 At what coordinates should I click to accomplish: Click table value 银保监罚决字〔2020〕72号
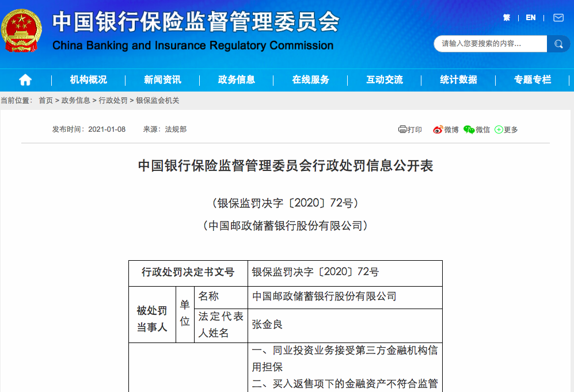(315, 272)
